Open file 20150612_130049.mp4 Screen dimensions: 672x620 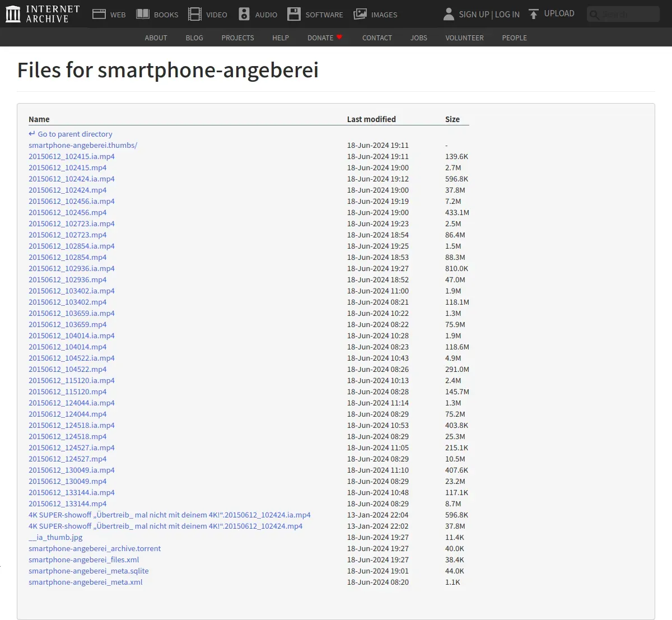pyautogui.click(x=67, y=481)
